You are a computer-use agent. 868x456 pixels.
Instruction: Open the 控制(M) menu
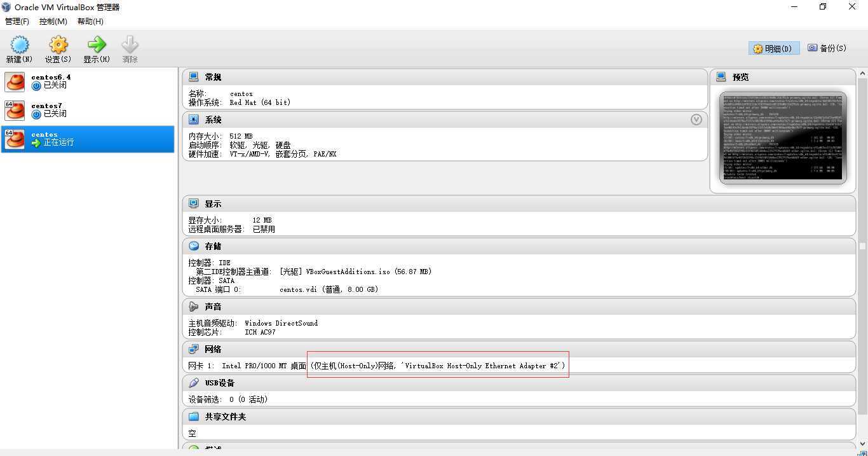[53, 22]
